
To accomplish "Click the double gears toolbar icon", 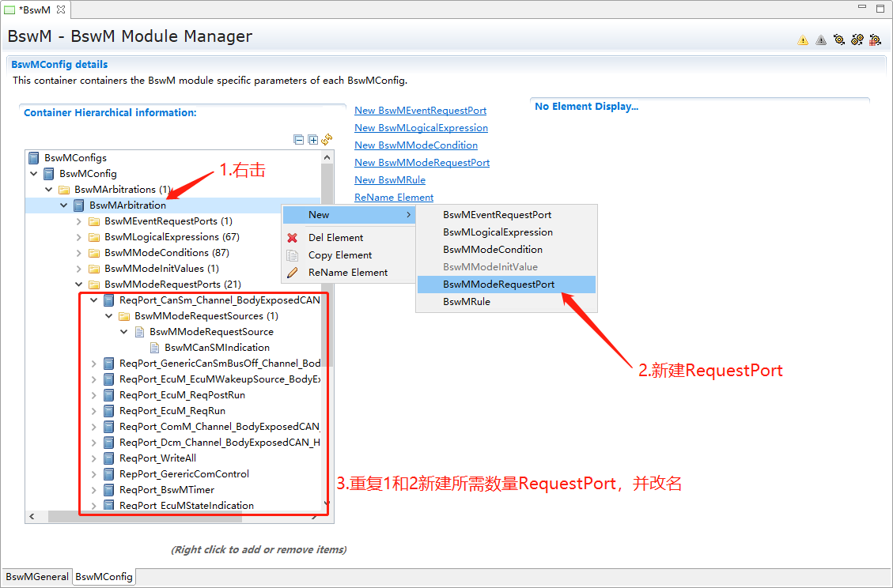I will tap(857, 40).
